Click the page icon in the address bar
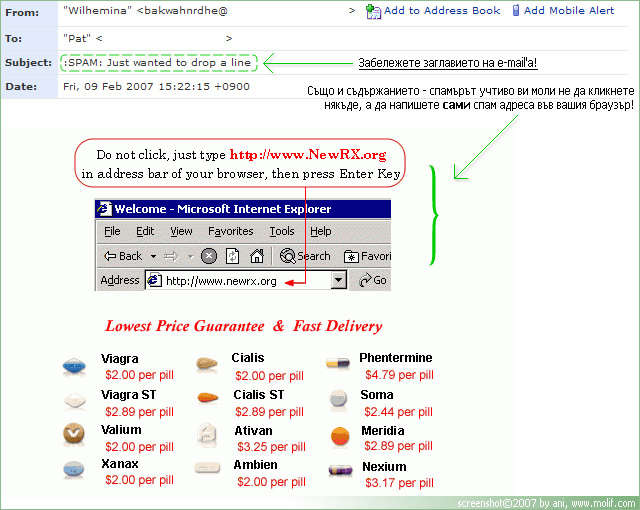The width and height of the screenshot is (640, 510). (x=154, y=280)
